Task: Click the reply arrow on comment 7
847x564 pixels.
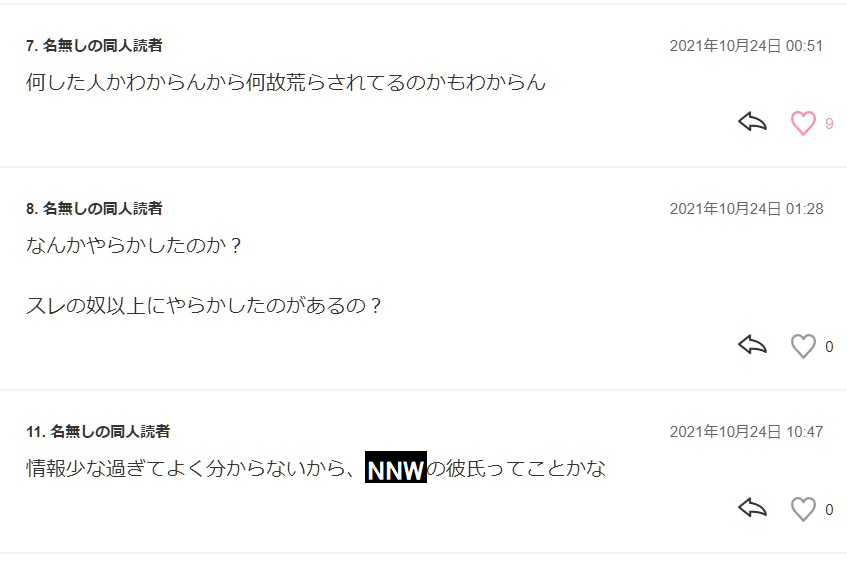Action: tap(752, 122)
